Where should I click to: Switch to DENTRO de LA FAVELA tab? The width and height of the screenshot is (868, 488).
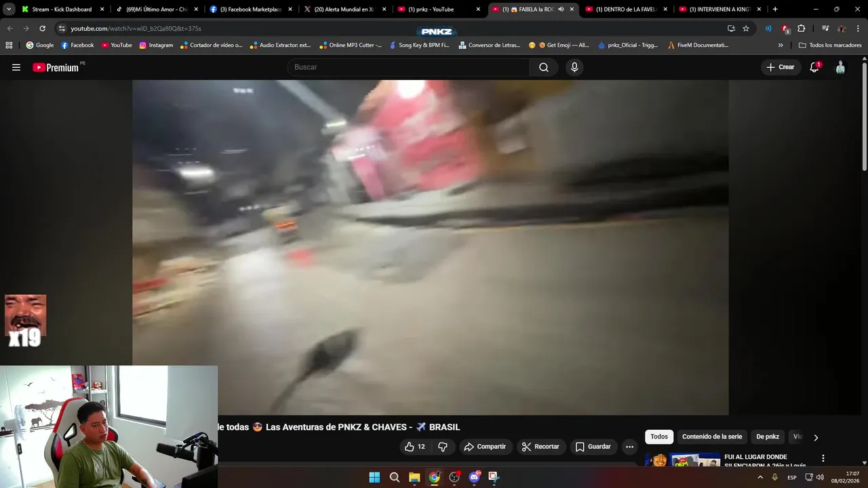point(627,9)
